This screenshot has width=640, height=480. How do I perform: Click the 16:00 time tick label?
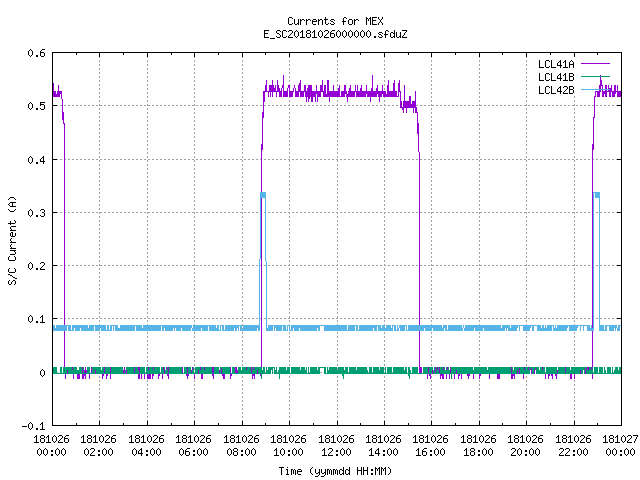click(431, 452)
